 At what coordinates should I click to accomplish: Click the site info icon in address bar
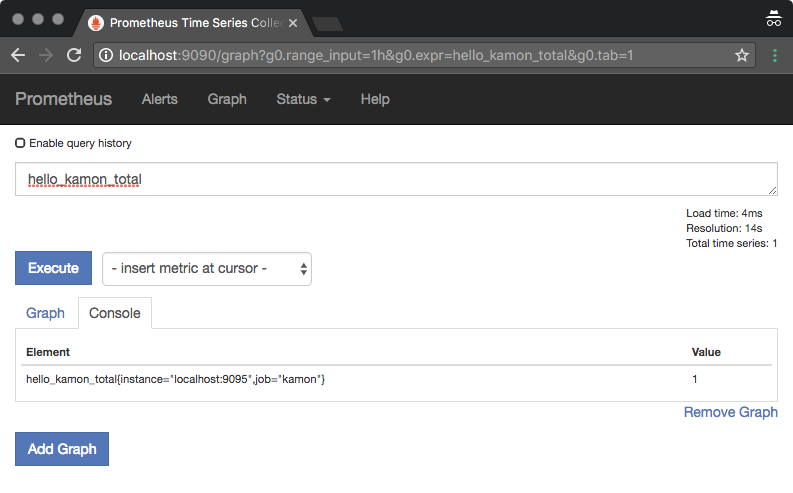pyautogui.click(x=106, y=55)
